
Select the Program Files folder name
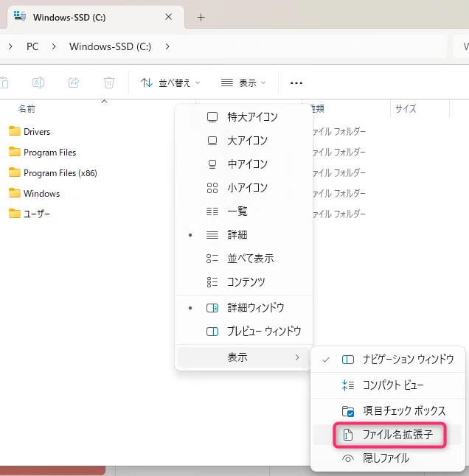[50, 153]
